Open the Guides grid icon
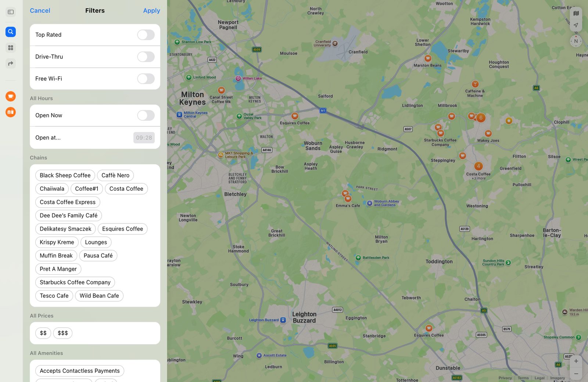This screenshot has height=382, width=588. point(11,48)
